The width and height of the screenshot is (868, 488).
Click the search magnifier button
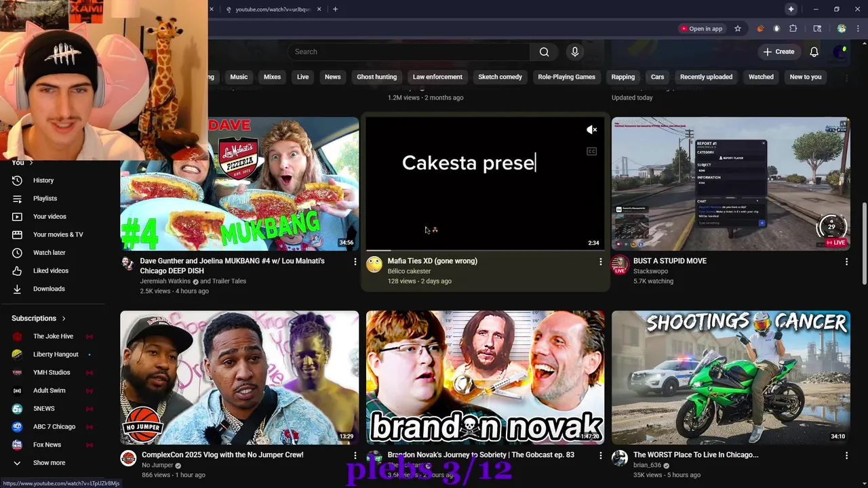(x=544, y=52)
